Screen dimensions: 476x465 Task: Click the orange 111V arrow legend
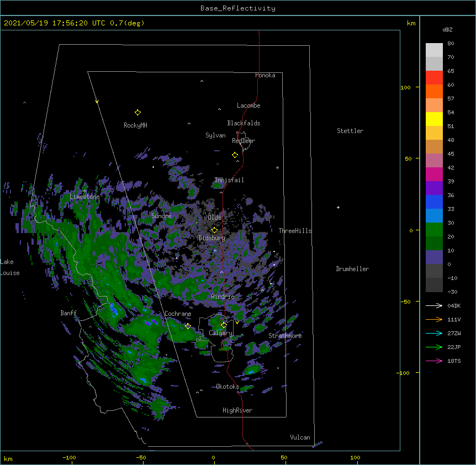[434, 319]
